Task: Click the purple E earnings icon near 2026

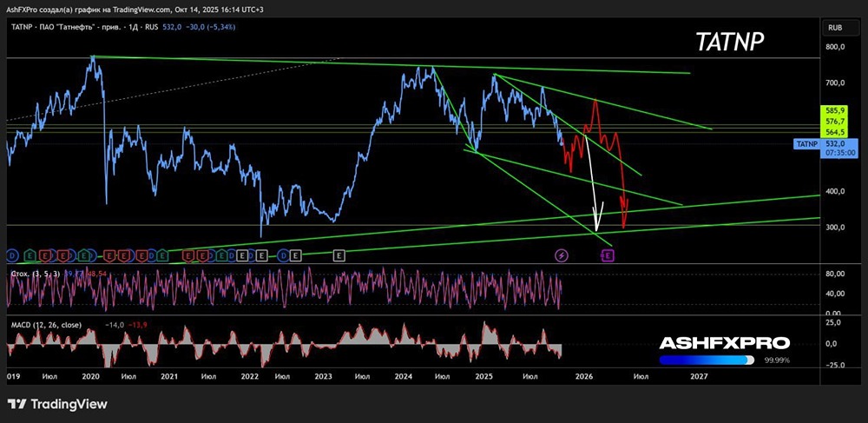Action: [608, 255]
